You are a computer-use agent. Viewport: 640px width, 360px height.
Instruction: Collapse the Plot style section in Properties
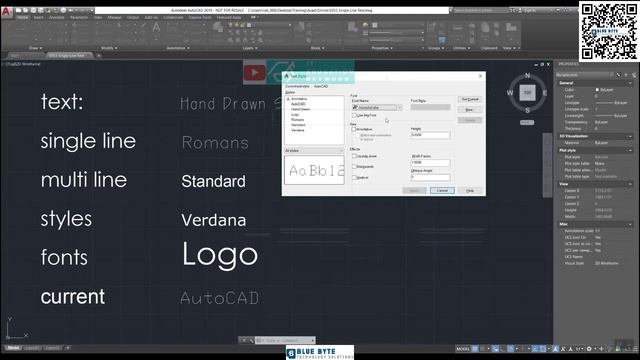click(631, 151)
